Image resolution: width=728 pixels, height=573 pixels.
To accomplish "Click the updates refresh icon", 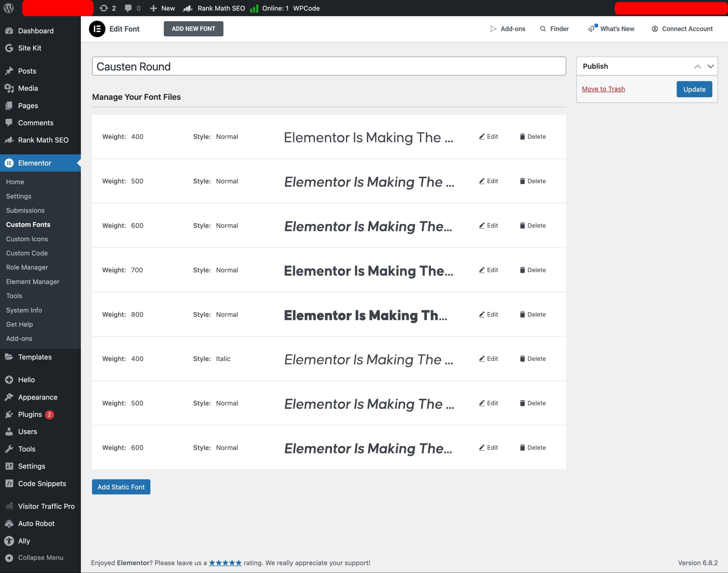I will click(104, 8).
